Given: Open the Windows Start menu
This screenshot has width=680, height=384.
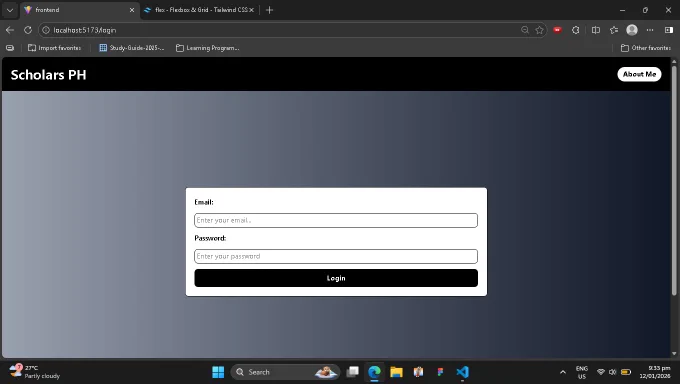Looking at the screenshot, I should tap(218, 372).
